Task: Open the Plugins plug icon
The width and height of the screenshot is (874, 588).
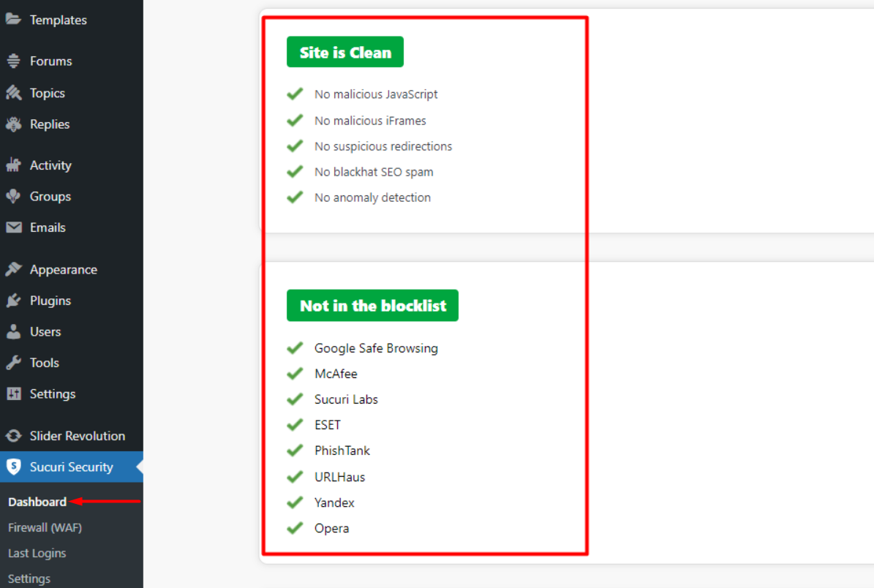Action: (13, 301)
